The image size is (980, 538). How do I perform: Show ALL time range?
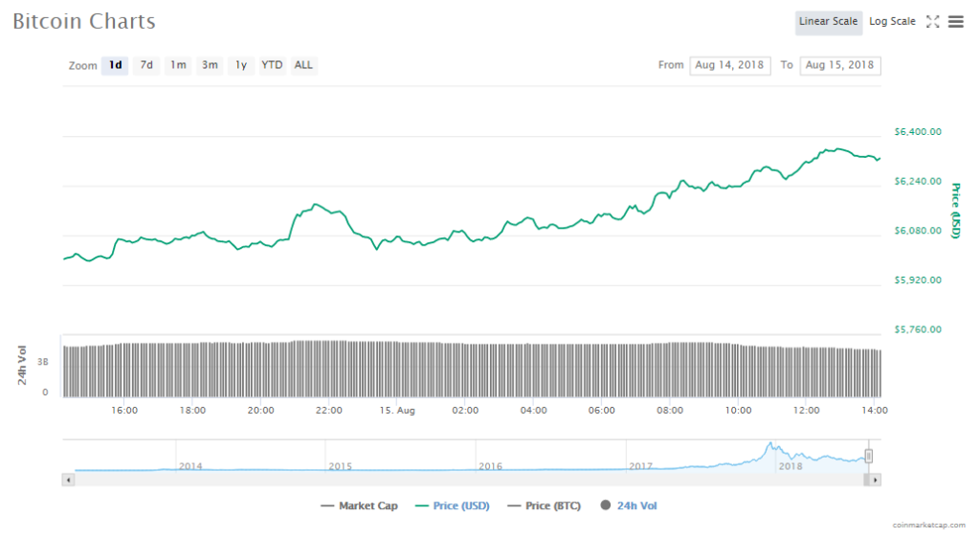point(303,65)
